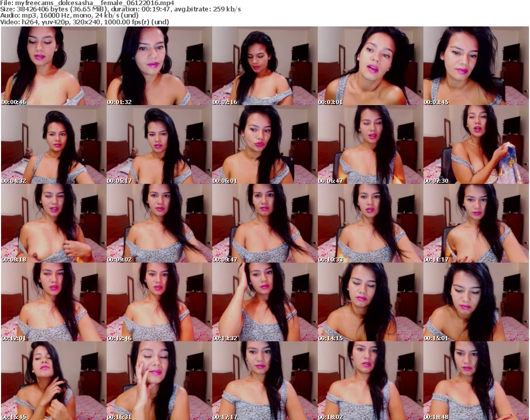Open the frame stamped 00:18:02
530x420 pixels.
pyautogui.click(x=370, y=381)
